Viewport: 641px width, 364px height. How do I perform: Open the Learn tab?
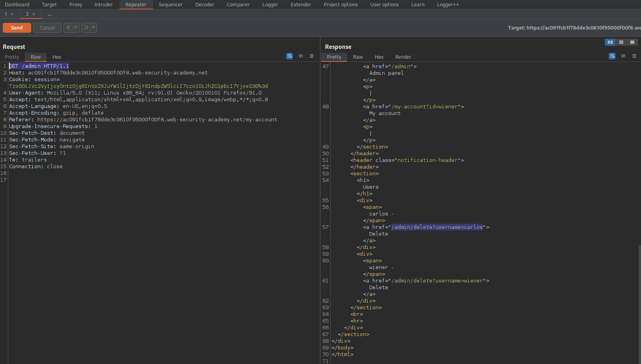(x=418, y=5)
